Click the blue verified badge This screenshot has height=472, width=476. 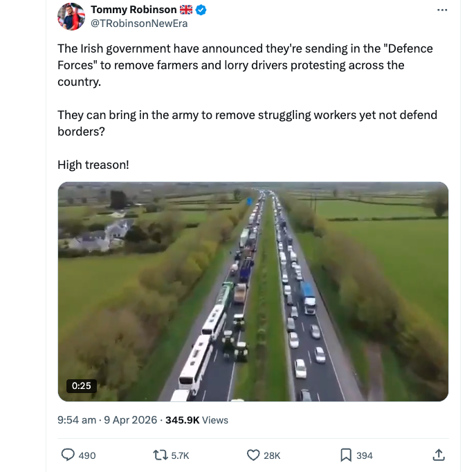pos(201,10)
